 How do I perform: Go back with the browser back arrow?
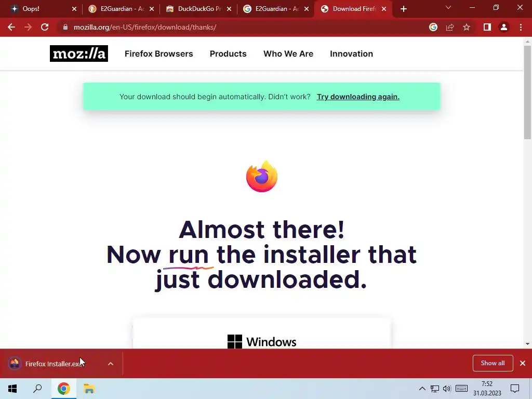(x=11, y=27)
